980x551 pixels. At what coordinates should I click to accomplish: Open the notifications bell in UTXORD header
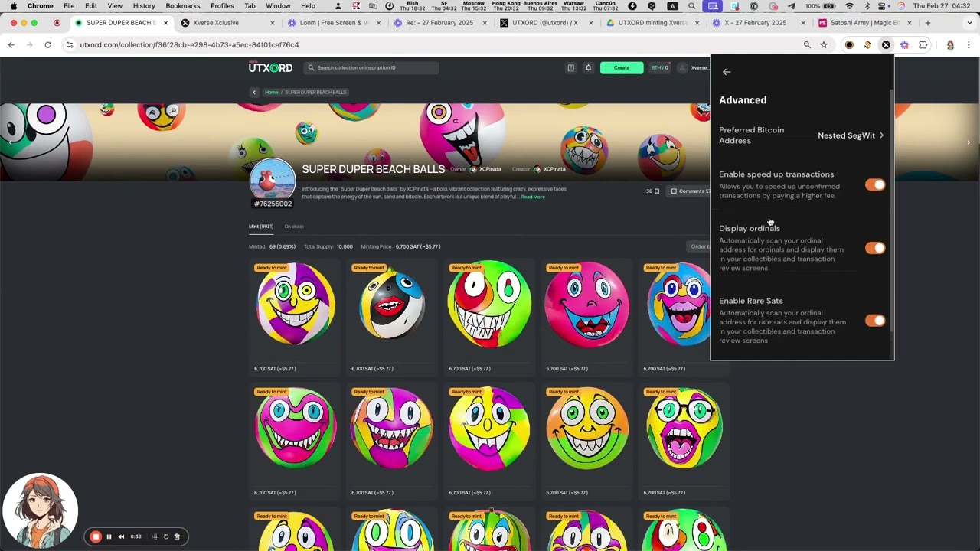[x=588, y=67]
